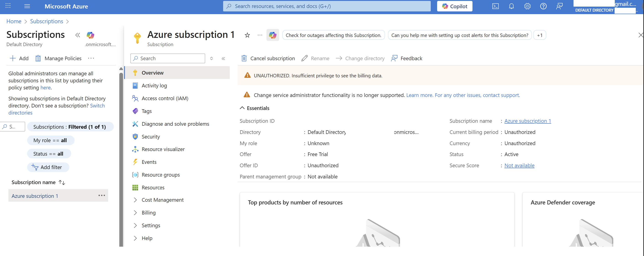Open the Subscriptions filter pill
Viewport: 644px width, 256px height.
[70, 127]
